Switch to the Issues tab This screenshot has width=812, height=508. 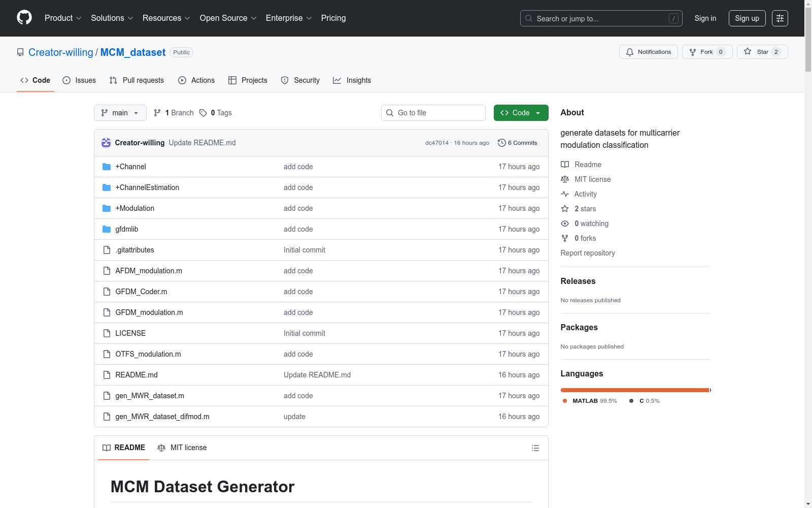point(79,80)
